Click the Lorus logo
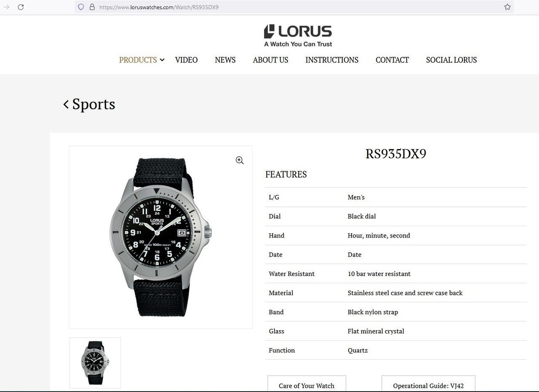This screenshot has width=539, height=392. coord(298,35)
